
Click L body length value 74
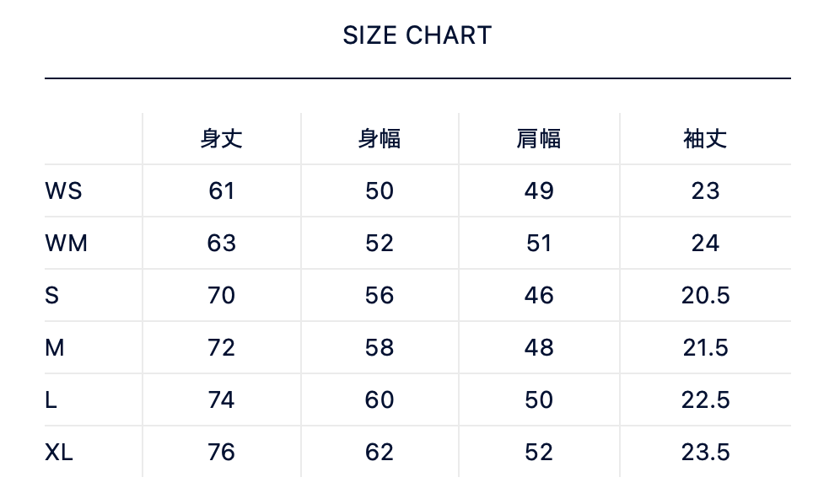coord(222,400)
